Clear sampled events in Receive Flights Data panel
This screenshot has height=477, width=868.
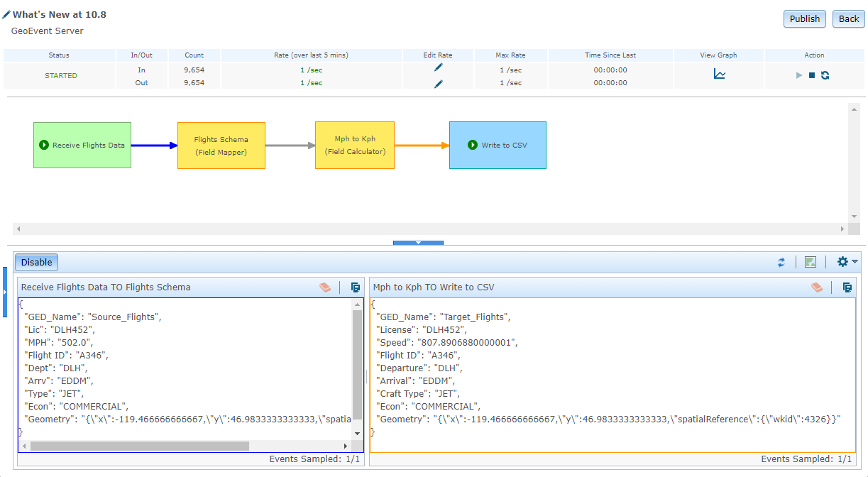(325, 287)
